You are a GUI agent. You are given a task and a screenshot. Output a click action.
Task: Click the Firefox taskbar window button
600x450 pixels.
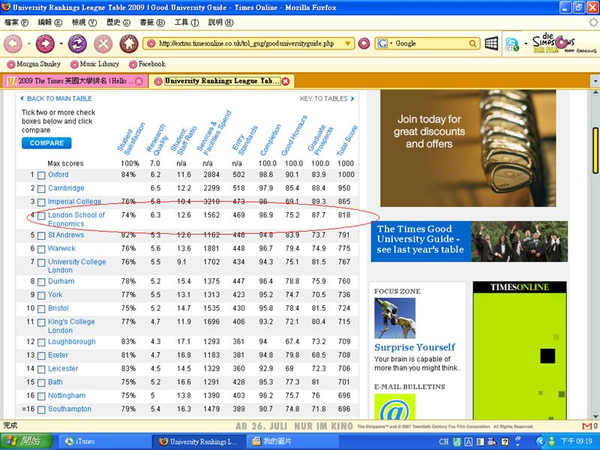[199, 442]
